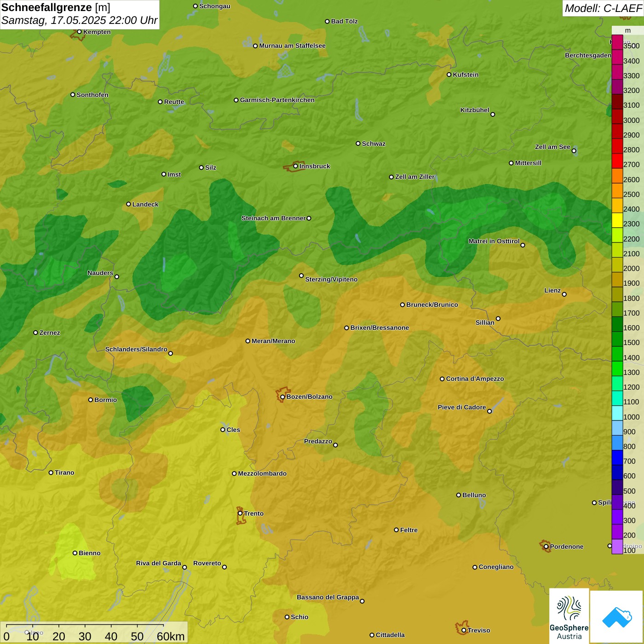Click the Cles label
The width and height of the screenshot is (644, 644).
click(x=233, y=430)
